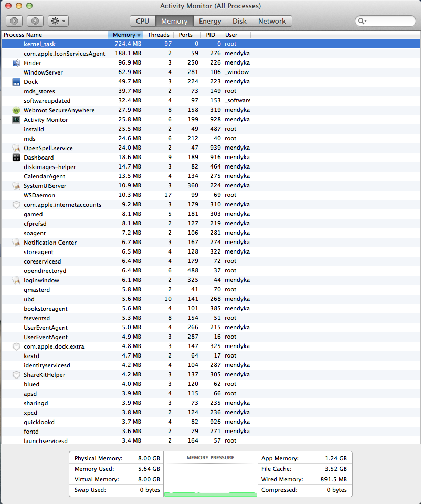The width and height of the screenshot is (421, 504).
Task: Select the blued process
Action: click(x=211, y=384)
